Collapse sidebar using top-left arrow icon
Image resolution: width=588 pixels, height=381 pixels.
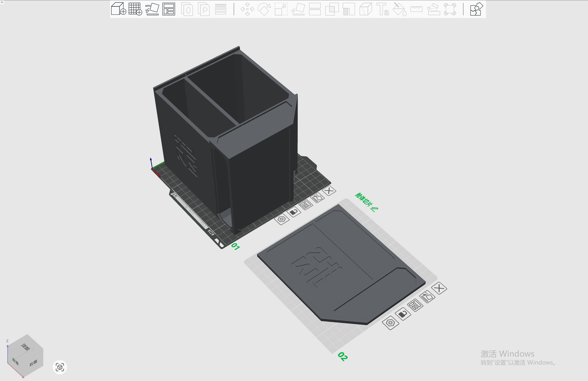tap(2, 2)
